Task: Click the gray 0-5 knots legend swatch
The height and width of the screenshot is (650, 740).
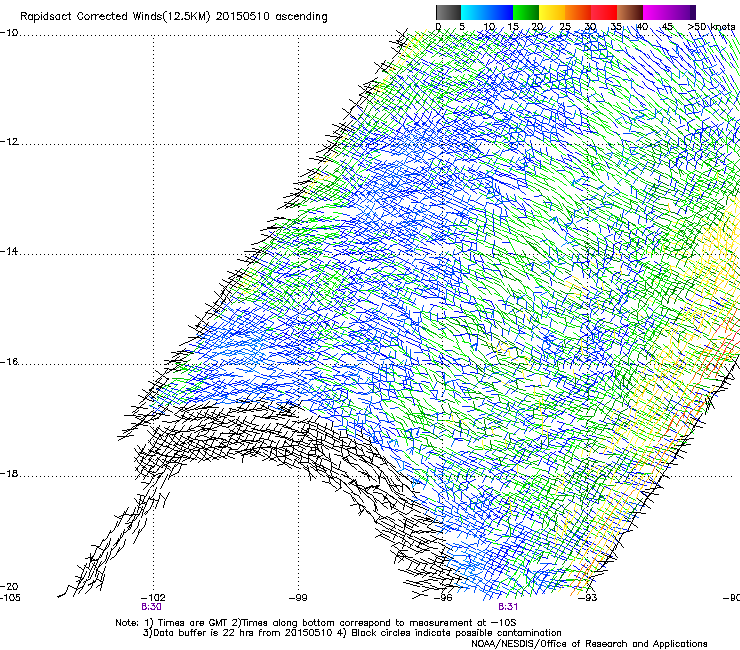Action: (448, 12)
